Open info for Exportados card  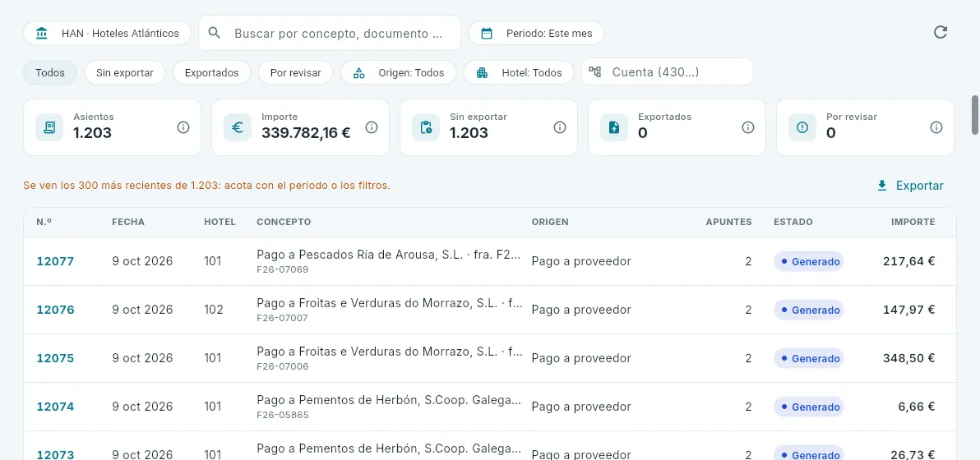747,127
